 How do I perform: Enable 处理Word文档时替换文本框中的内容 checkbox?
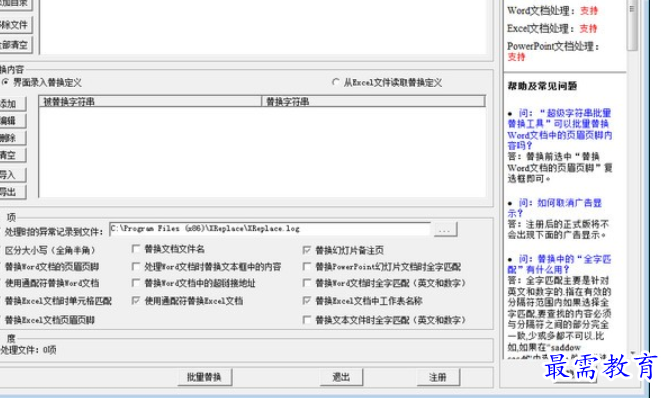coord(136,266)
